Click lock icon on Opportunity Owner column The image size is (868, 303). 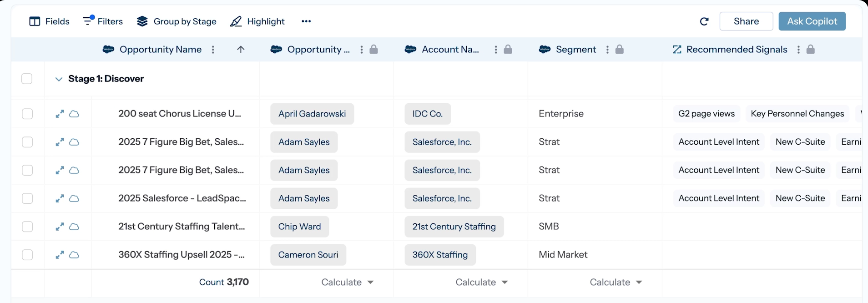pyautogui.click(x=373, y=49)
